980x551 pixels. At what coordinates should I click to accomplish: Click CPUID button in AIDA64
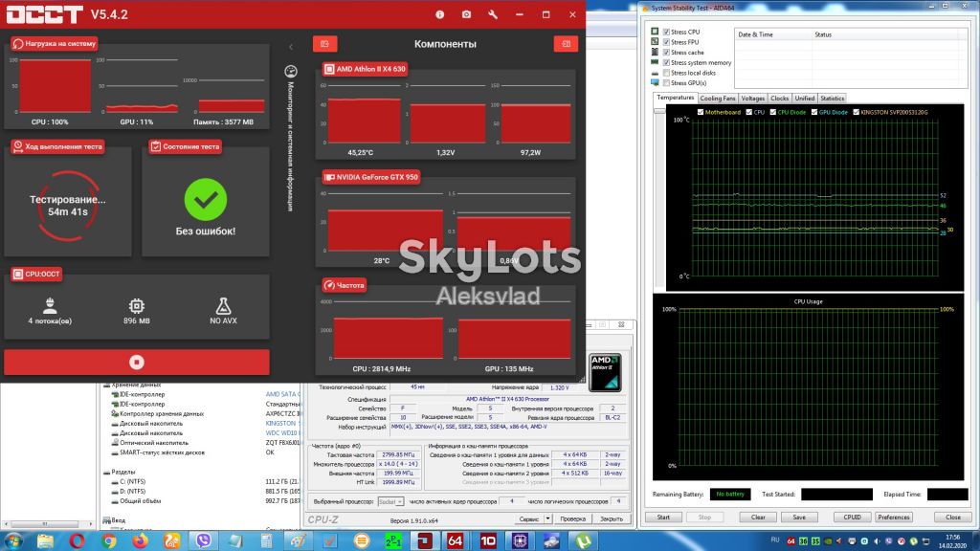click(x=852, y=518)
